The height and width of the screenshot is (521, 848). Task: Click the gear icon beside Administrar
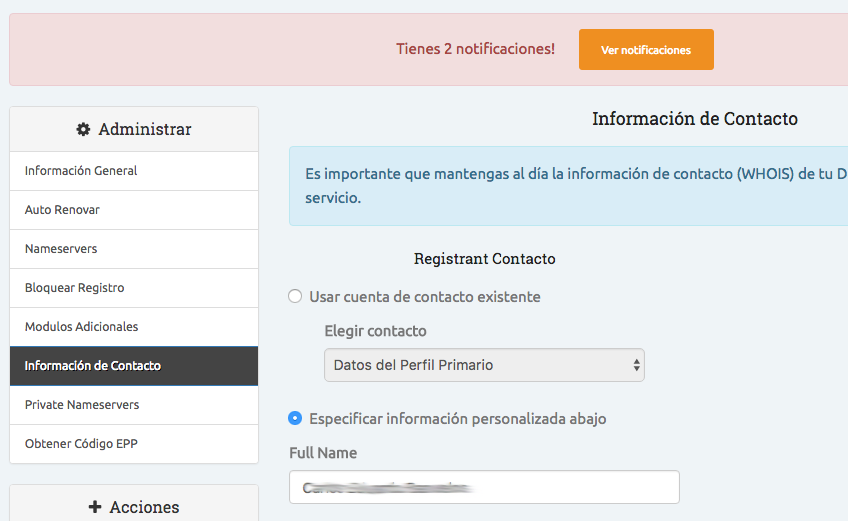tap(83, 129)
